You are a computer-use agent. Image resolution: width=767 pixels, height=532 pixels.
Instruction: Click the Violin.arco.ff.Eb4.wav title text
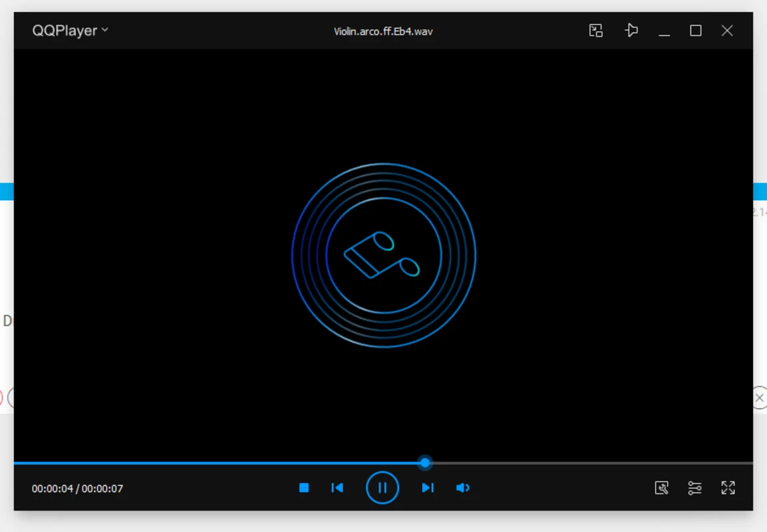(383, 31)
